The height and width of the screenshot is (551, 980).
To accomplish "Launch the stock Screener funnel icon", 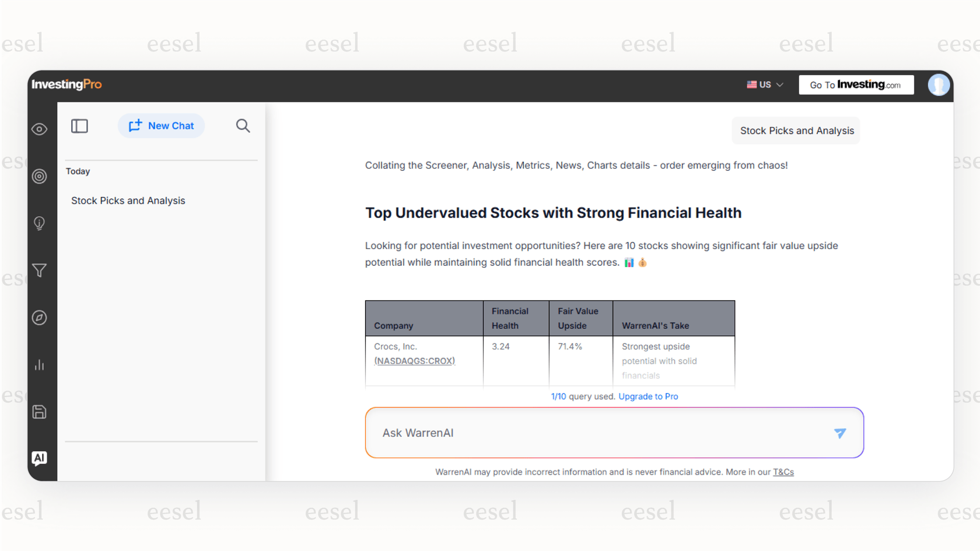I will (x=39, y=271).
